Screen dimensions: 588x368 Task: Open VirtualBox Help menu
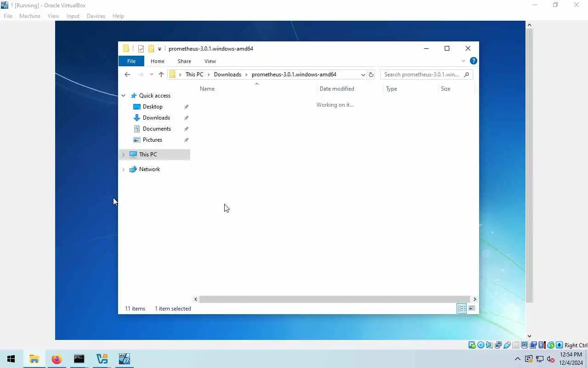pos(118,16)
